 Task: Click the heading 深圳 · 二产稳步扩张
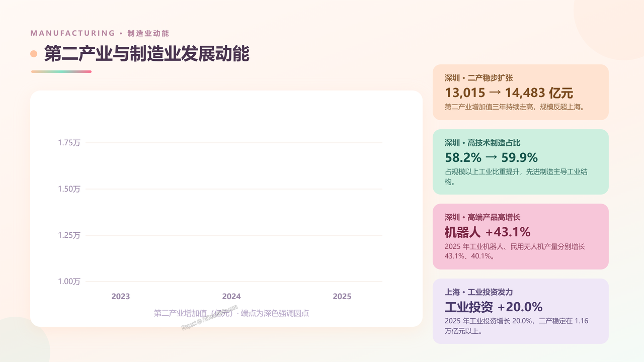click(479, 78)
